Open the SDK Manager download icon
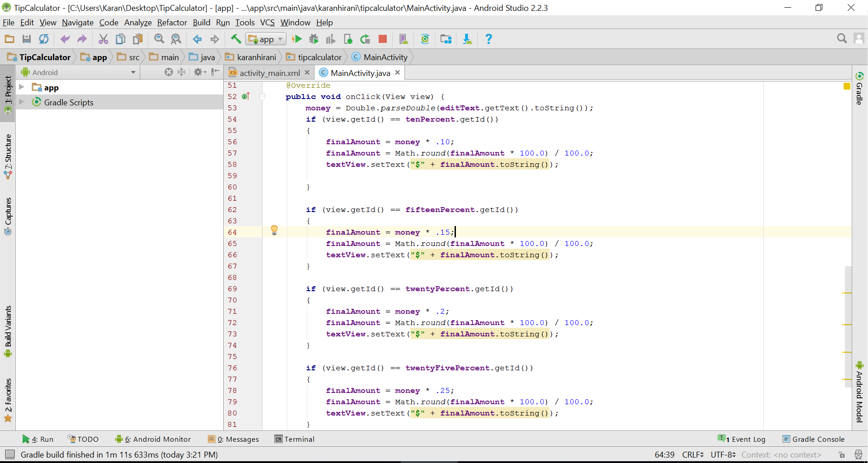868x463 pixels. click(x=467, y=39)
